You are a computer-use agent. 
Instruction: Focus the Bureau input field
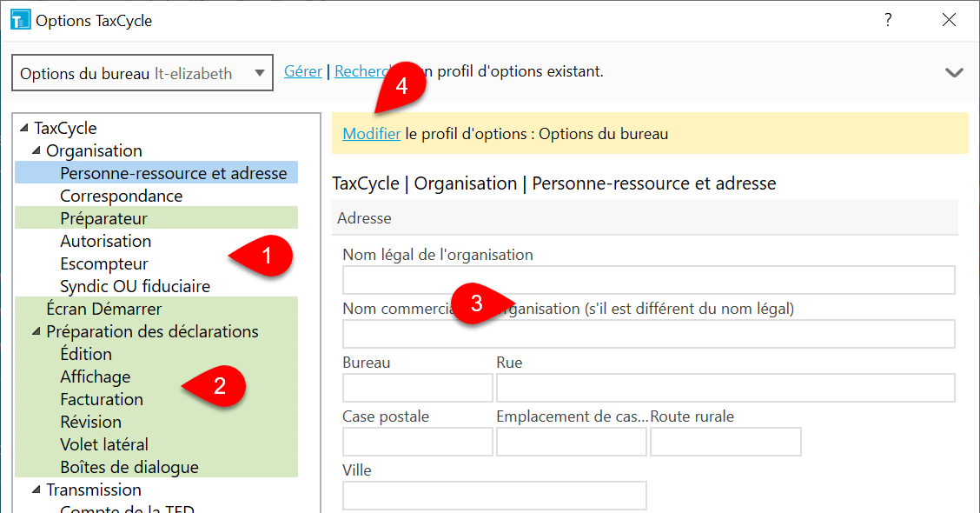418,388
